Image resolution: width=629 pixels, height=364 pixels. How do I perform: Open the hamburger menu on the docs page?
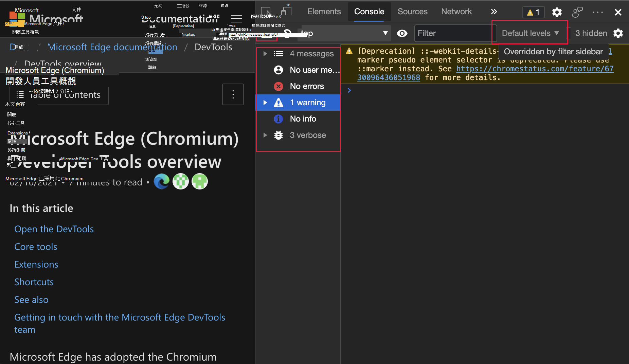pos(236,18)
